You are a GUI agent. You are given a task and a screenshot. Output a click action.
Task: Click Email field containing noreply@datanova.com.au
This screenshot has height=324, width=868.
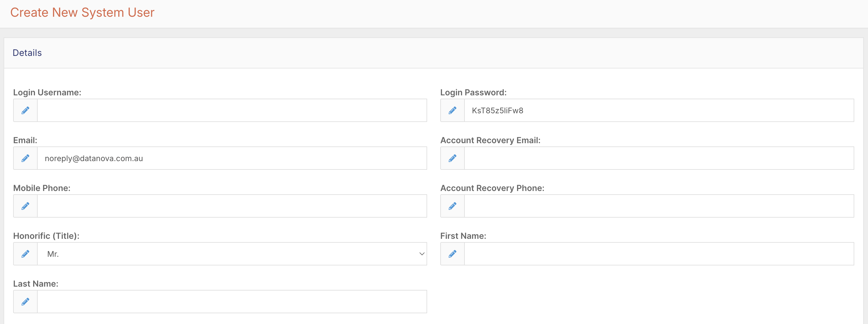pyautogui.click(x=232, y=158)
